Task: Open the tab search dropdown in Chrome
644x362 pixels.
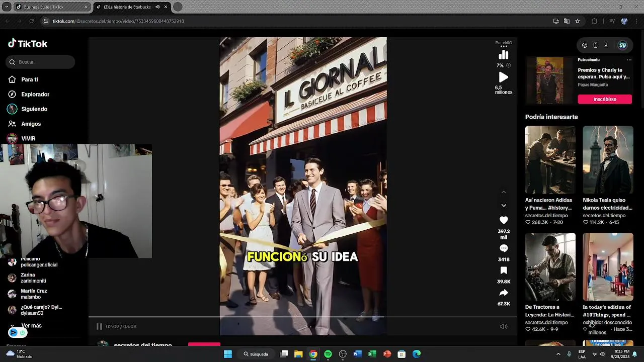Action: pyautogui.click(x=6, y=7)
